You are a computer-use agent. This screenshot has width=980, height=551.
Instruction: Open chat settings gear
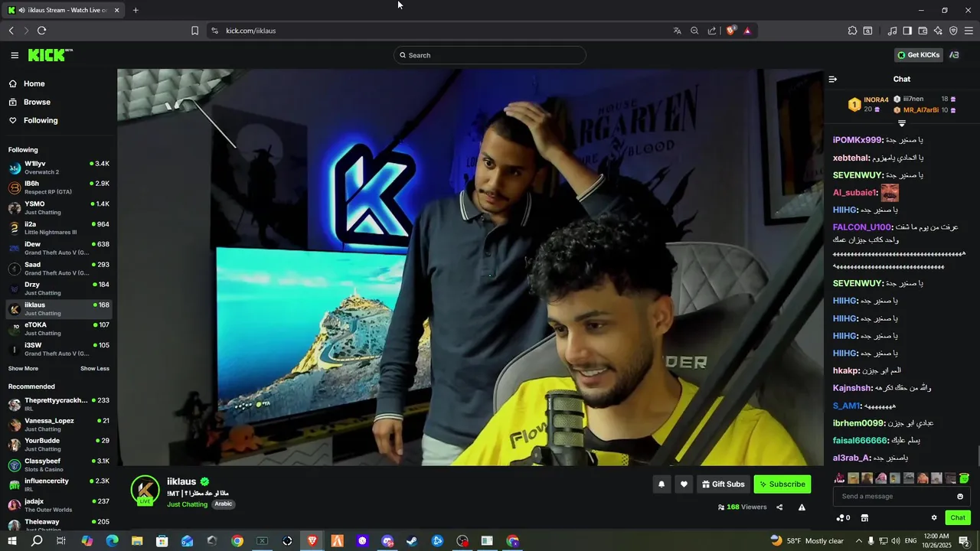(934, 518)
